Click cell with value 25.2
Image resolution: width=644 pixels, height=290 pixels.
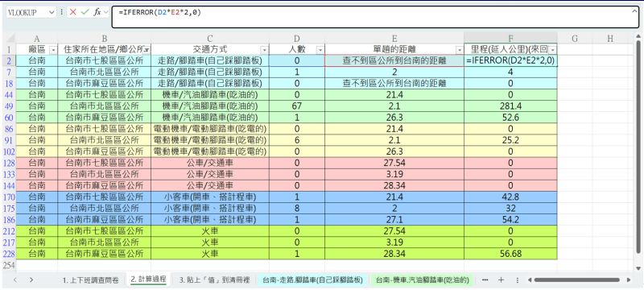(x=510, y=140)
